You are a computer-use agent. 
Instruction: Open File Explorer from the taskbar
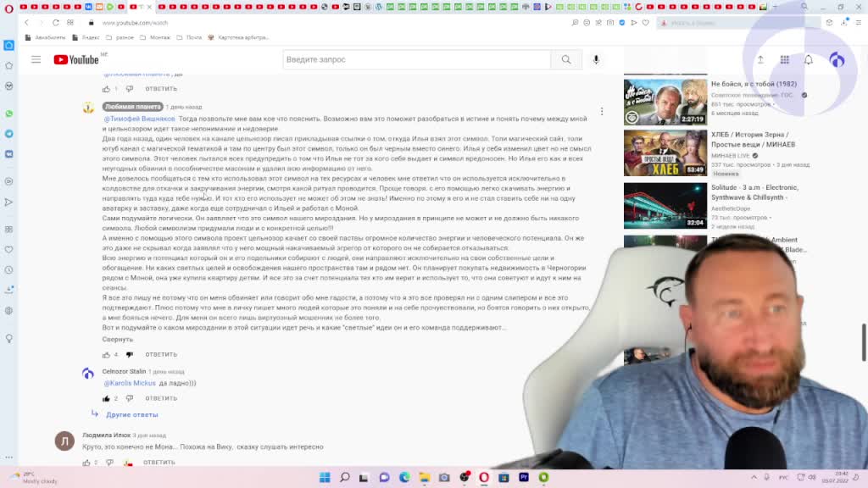tap(425, 477)
